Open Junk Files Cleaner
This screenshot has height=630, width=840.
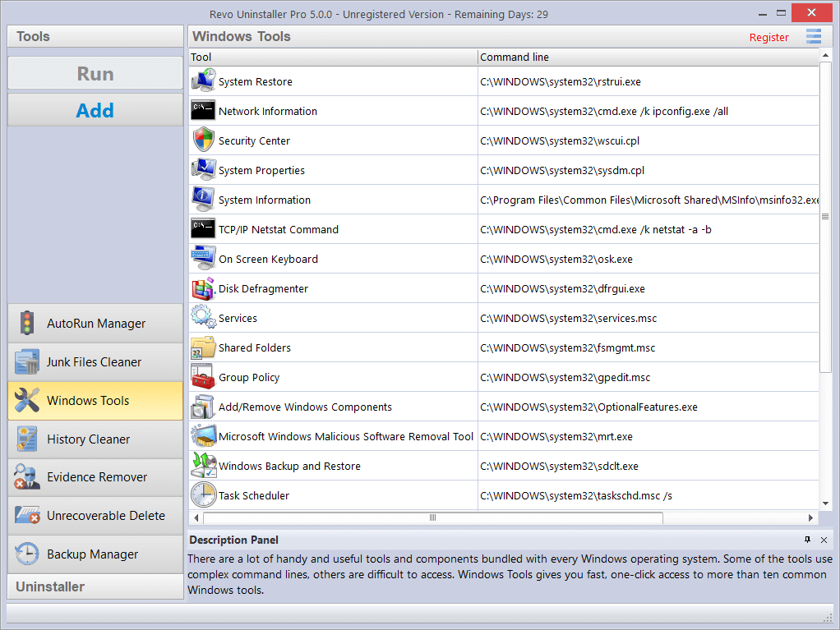(95, 362)
